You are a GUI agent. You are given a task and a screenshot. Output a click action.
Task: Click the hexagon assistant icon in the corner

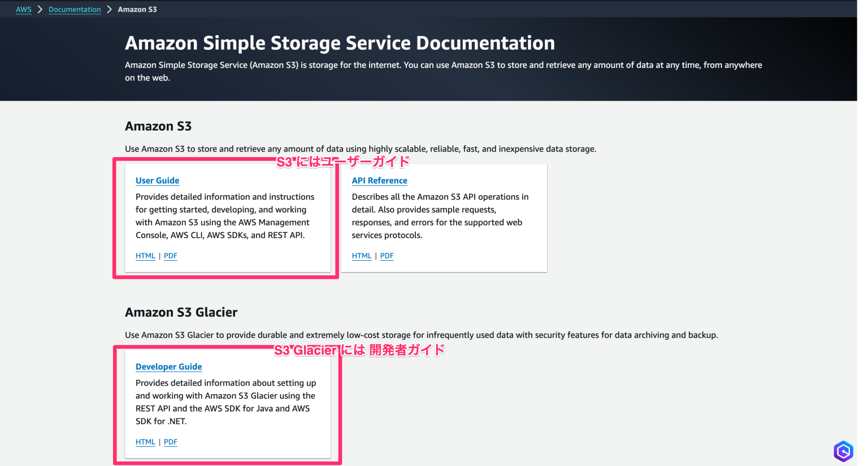point(843,451)
